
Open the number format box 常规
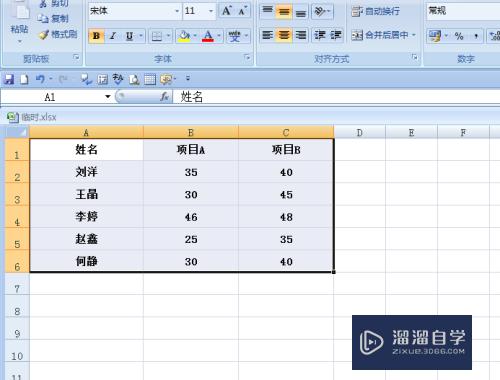463,11
